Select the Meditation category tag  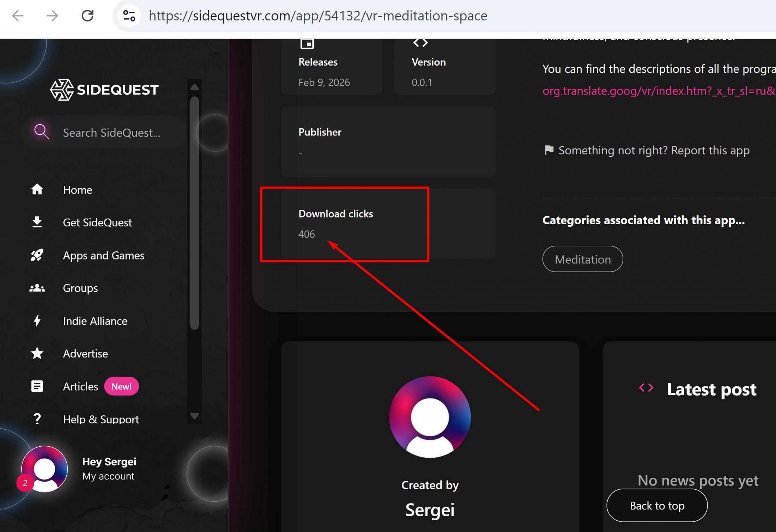pyautogui.click(x=582, y=259)
